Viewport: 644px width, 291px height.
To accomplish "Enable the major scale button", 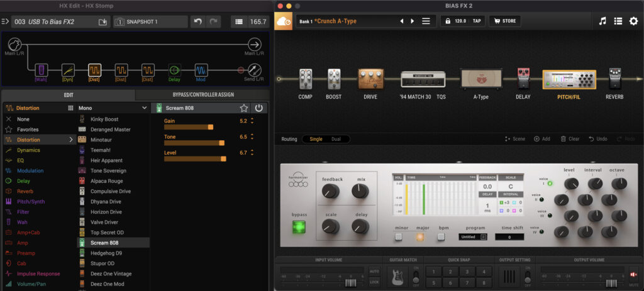I will 419,237.
